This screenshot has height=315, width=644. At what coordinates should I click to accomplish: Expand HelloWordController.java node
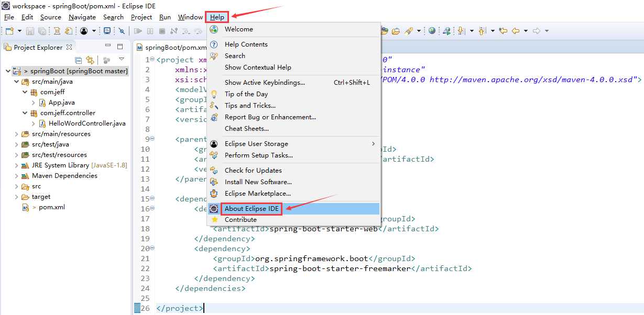coord(34,123)
